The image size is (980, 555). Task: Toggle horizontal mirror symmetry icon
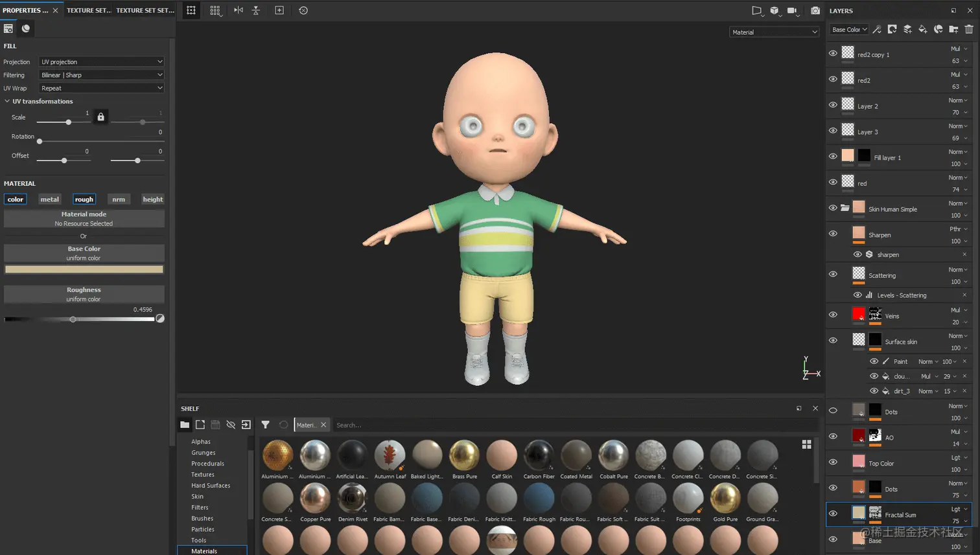pyautogui.click(x=239, y=10)
